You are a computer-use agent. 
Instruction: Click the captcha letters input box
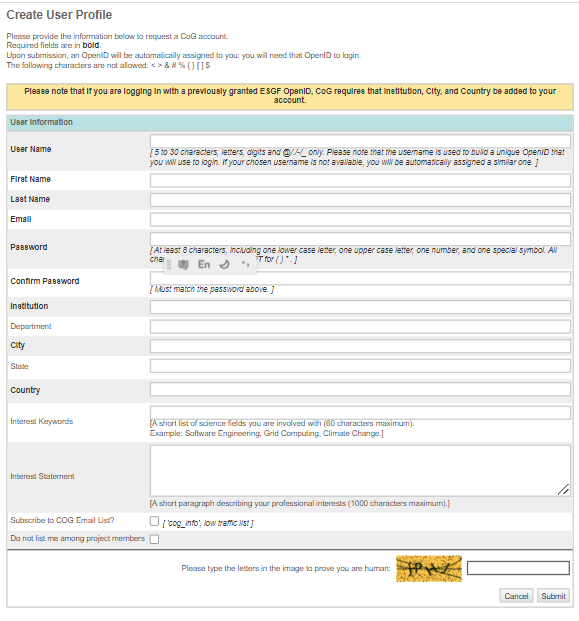518,568
